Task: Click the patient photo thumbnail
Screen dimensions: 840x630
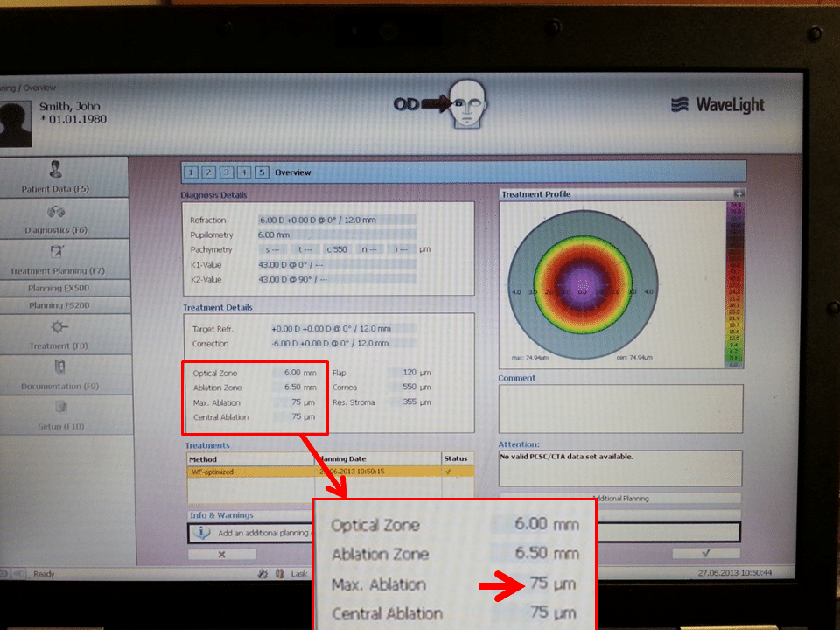Action: [16, 122]
